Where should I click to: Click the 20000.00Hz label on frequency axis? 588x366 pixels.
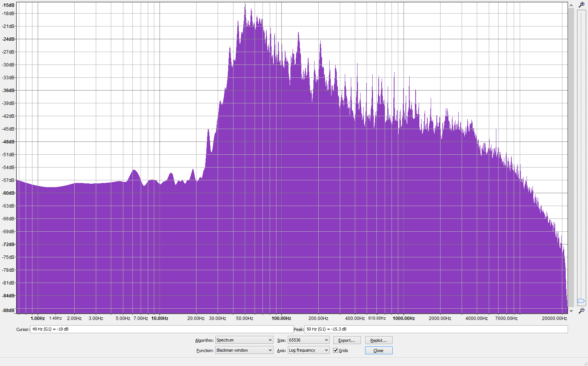(x=554, y=318)
